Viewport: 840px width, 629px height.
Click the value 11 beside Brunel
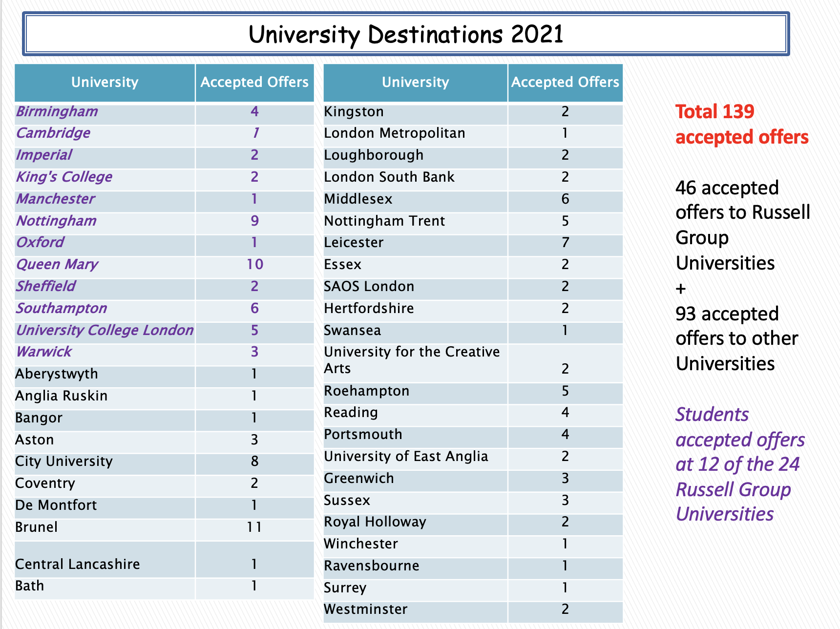[254, 527]
